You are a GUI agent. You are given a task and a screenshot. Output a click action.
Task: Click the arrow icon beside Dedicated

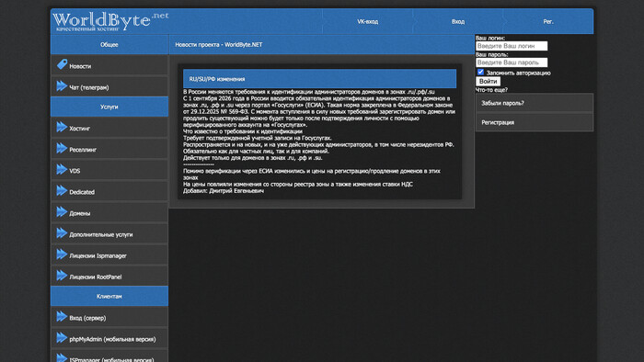click(62, 190)
